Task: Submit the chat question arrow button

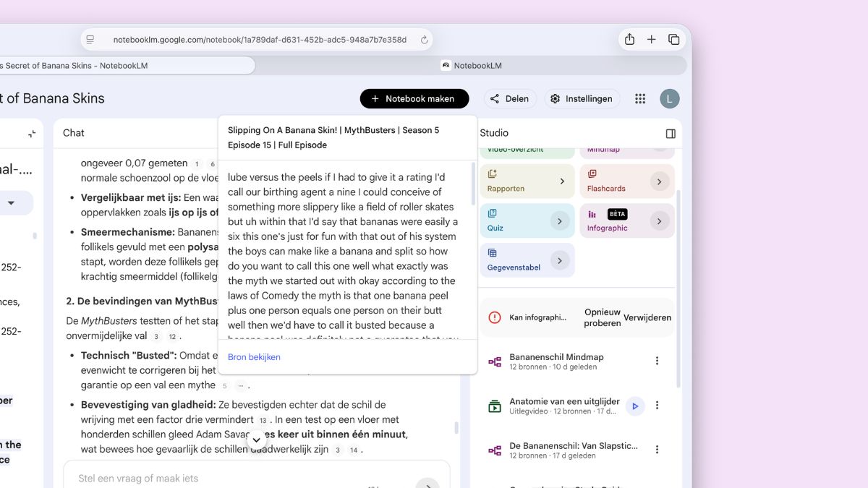Action: [x=427, y=484]
